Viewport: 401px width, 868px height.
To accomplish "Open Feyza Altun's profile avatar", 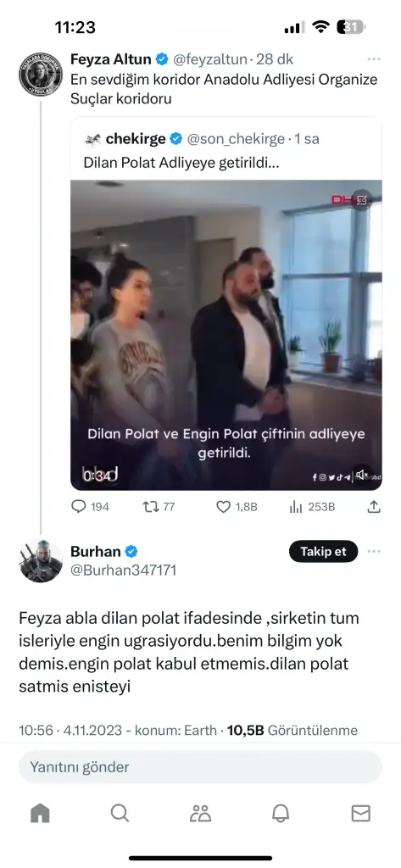I will point(41,75).
